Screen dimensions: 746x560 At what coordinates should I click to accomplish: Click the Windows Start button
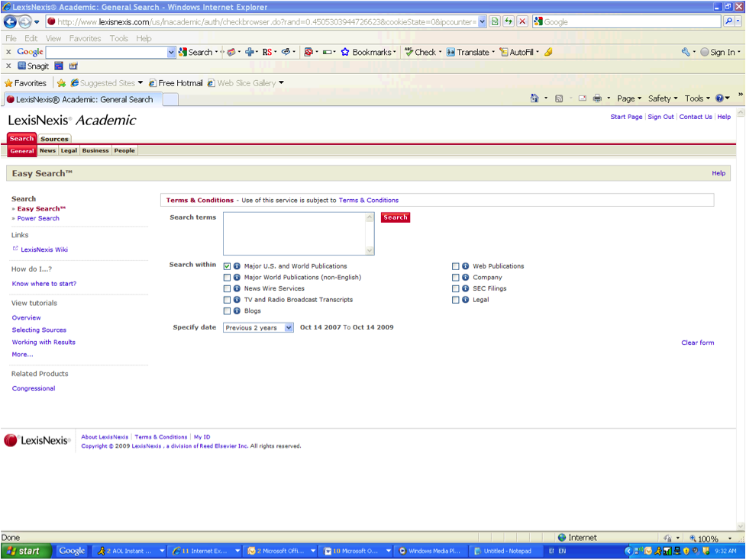click(x=26, y=551)
